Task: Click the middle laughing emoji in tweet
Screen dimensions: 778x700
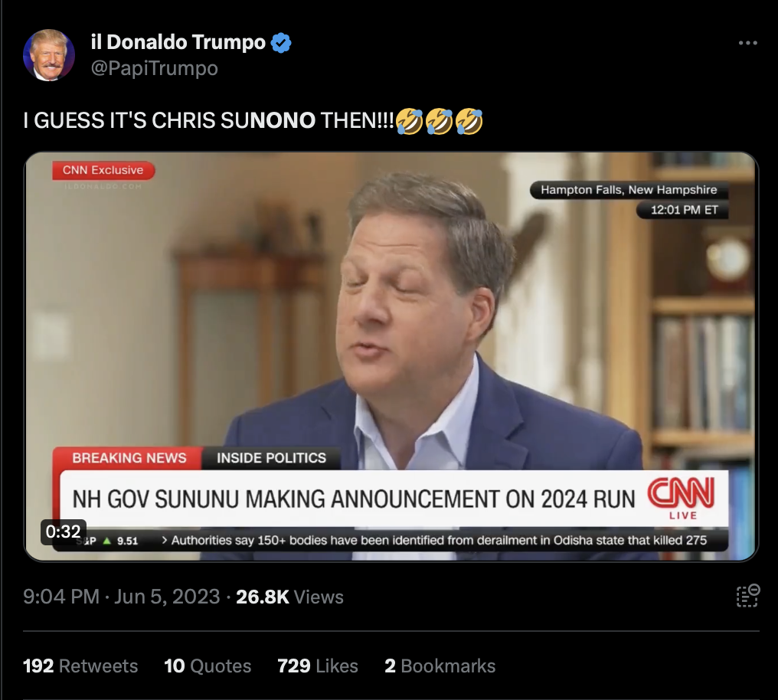Action: click(x=439, y=121)
